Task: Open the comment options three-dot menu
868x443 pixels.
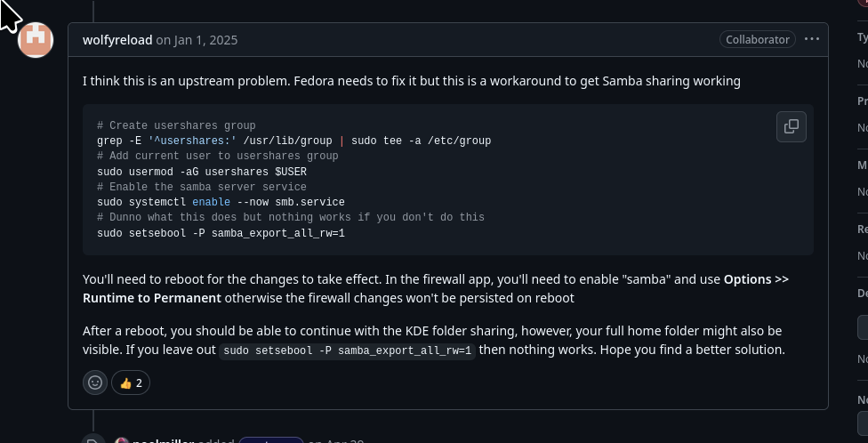Action: coord(811,39)
